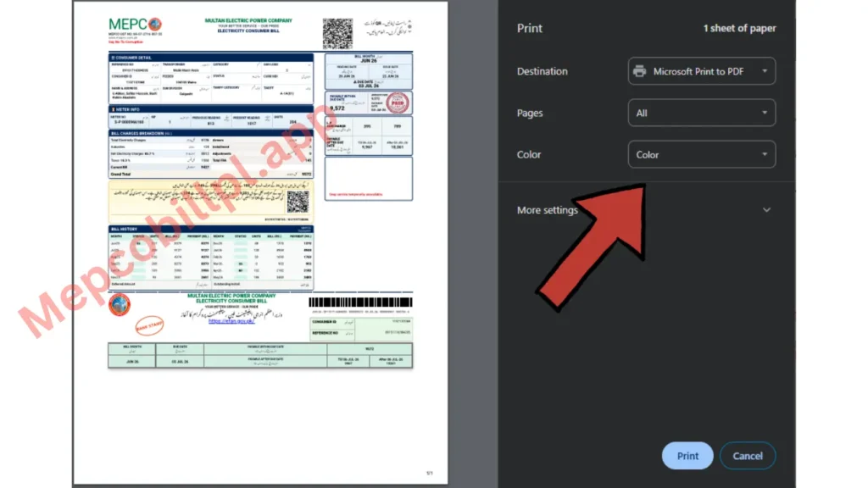Click the '1 sheet of paper' text
The image size is (868, 488).
tap(739, 28)
